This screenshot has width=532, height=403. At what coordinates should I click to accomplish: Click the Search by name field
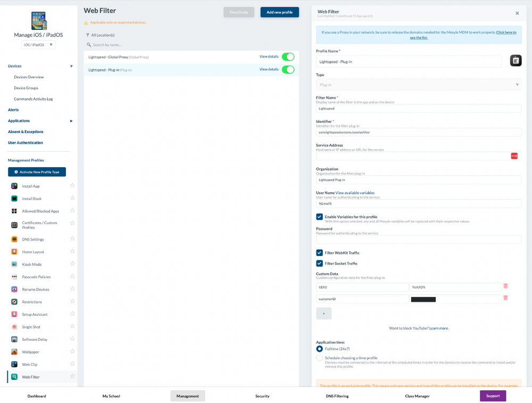(192, 45)
